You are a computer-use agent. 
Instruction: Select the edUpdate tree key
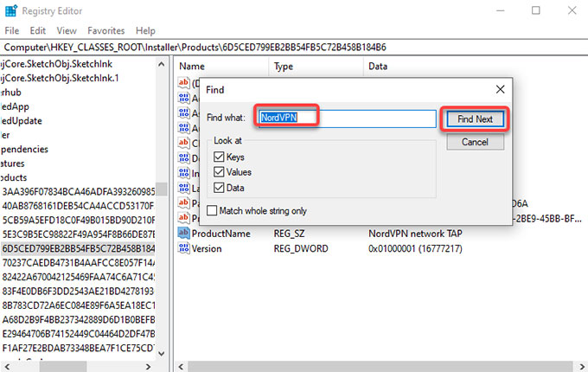click(x=21, y=121)
